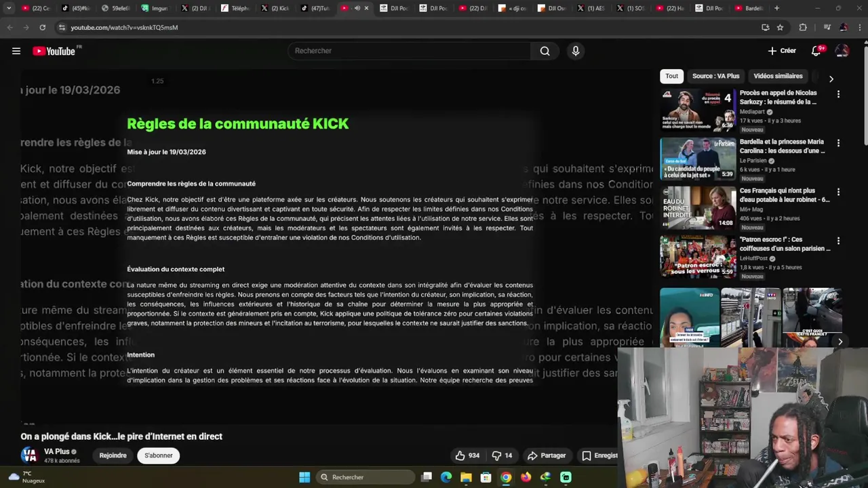The width and height of the screenshot is (868, 488).
Task: Close the current YouTube tab
Action: (366, 8)
